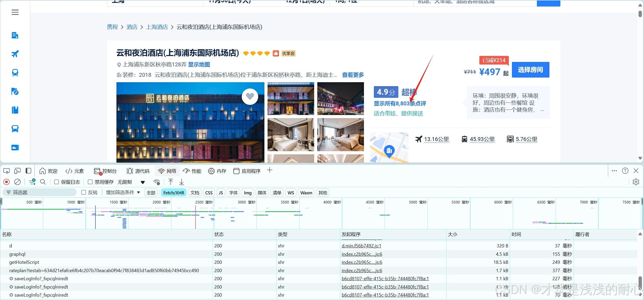Viewport: 644px width, 300px height.
Task: Open the network search magnifier
Action: click(x=43, y=182)
